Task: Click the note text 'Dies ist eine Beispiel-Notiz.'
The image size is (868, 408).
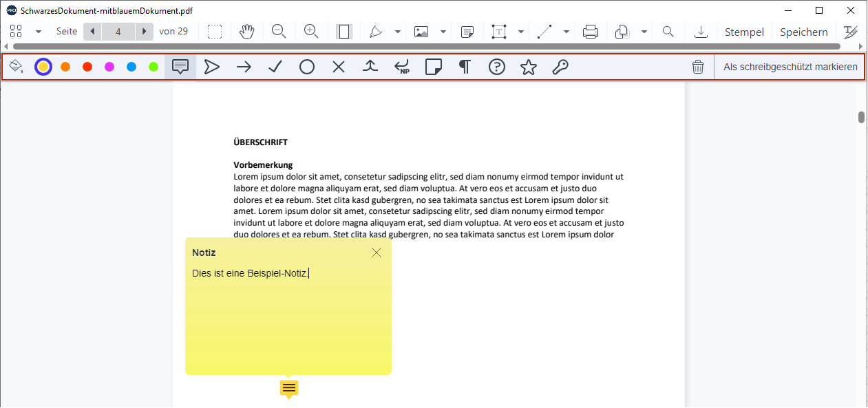Action: tap(251, 273)
